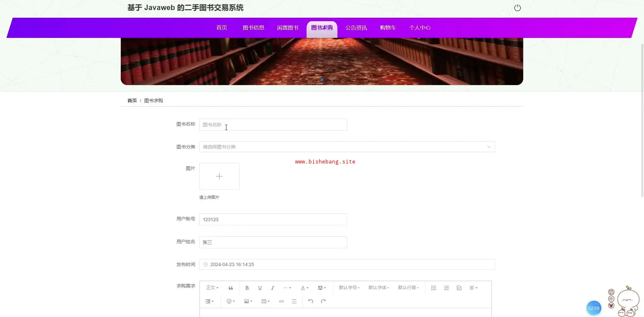644x317 pixels.
Task: Toggle the 中 Chinese input mode icon
Action: click(611, 299)
